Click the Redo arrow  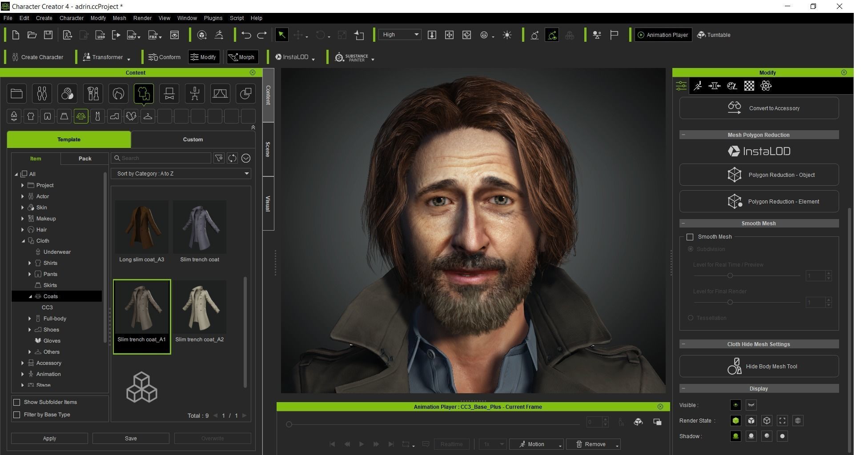click(x=262, y=35)
